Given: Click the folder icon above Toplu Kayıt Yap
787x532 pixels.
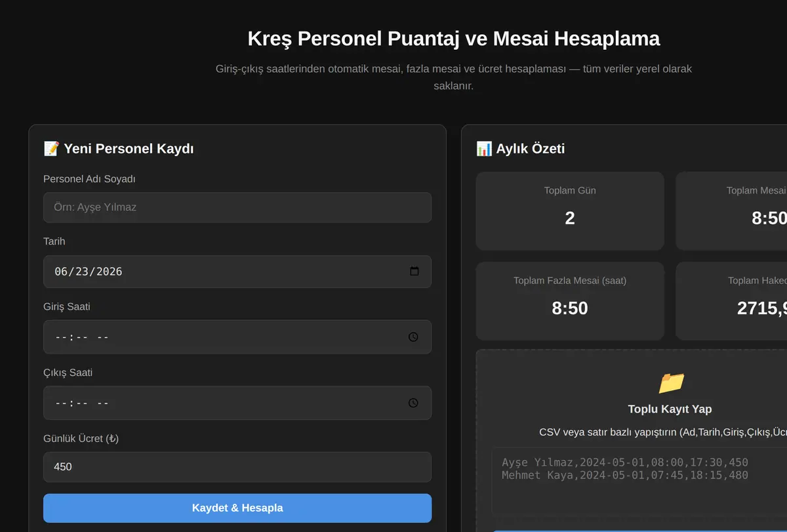Looking at the screenshot, I should (671, 382).
